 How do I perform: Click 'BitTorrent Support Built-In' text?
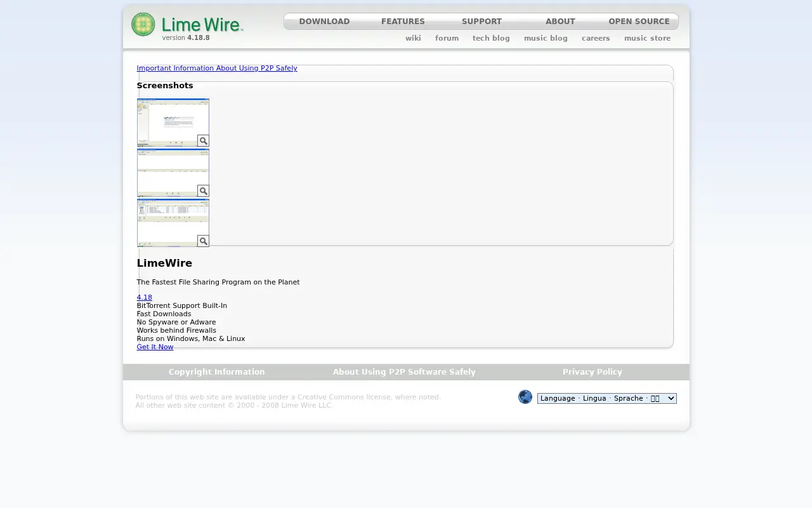[x=182, y=305]
